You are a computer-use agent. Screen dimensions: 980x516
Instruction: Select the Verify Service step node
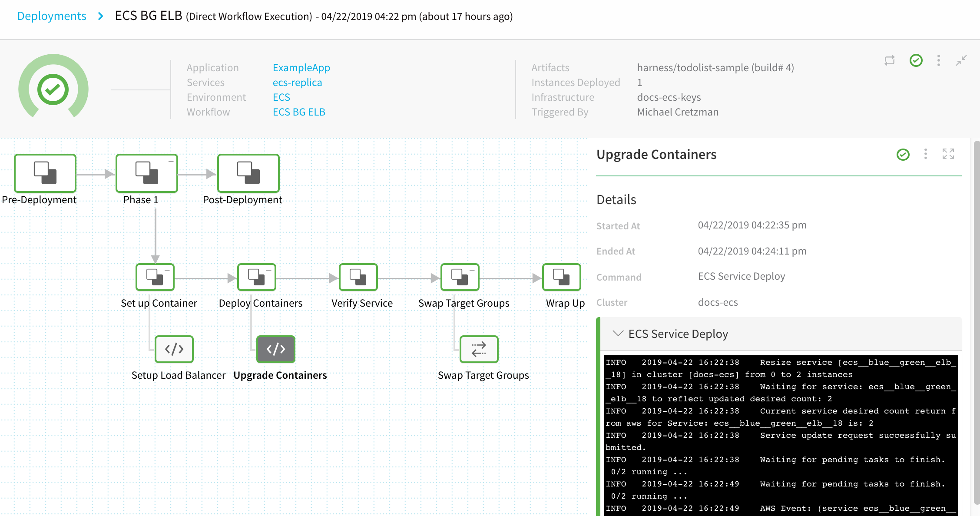click(358, 277)
